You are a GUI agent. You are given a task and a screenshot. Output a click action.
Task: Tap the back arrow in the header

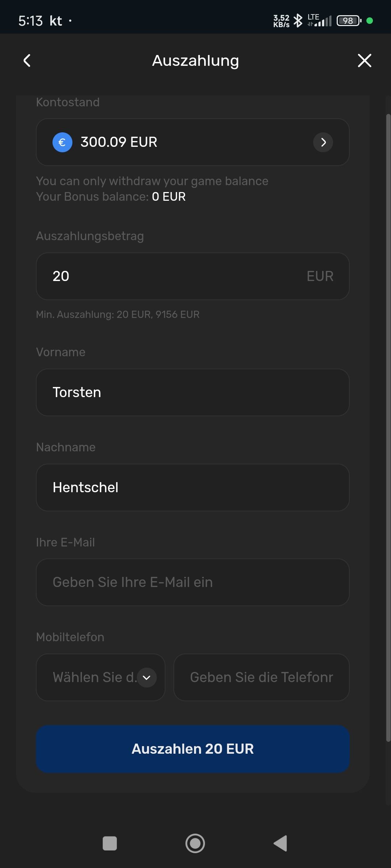pos(27,60)
